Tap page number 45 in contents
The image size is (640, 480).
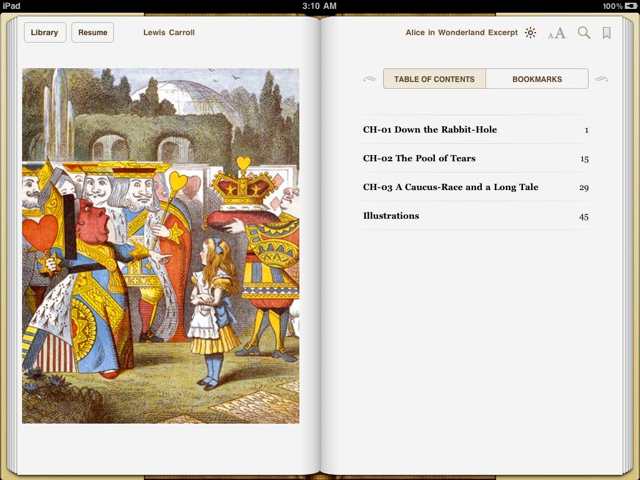click(583, 216)
